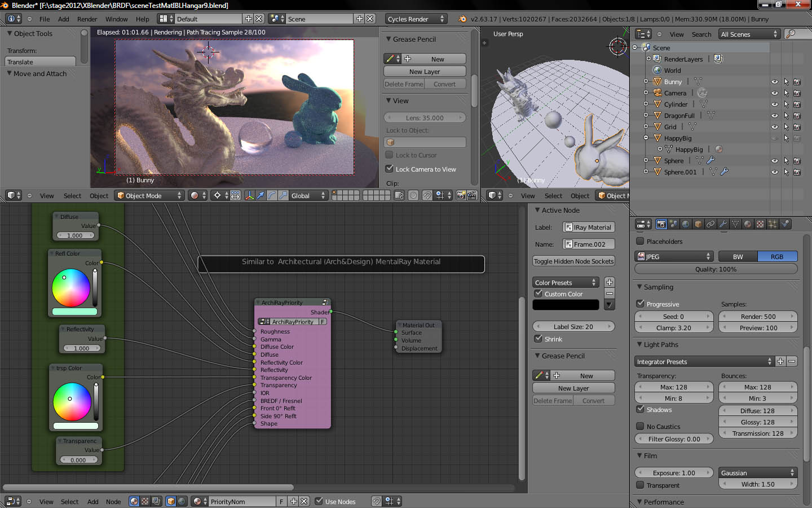Uncheck Lock Camera to View
The height and width of the screenshot is (508, 812).
[x=389, y=168]
